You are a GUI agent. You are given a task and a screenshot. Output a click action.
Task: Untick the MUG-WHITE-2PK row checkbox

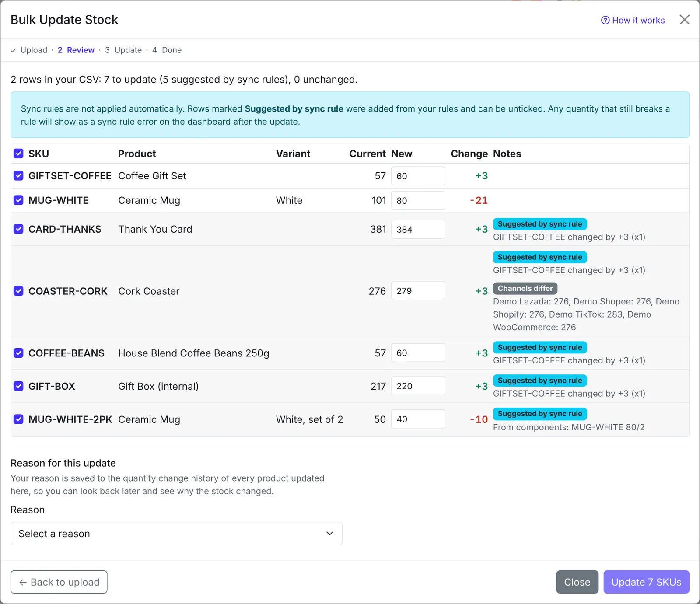tap(18, 419)
